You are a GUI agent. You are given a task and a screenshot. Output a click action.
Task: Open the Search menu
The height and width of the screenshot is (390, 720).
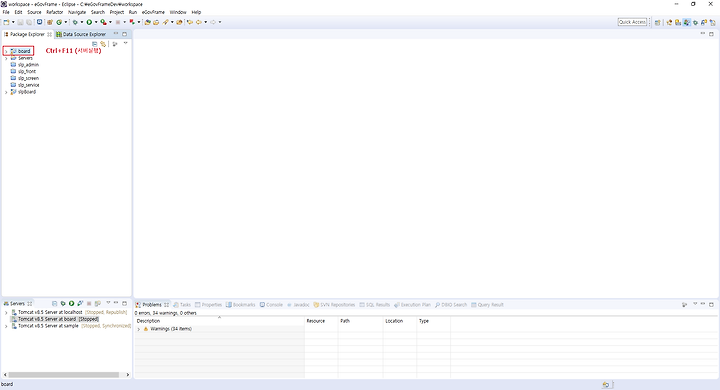coord(97,12)
